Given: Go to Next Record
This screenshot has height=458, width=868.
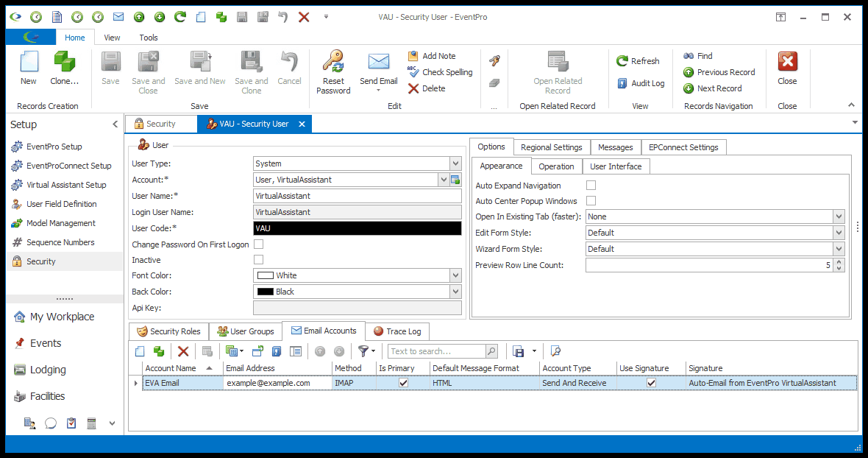Looking at the screenshot, I should 713,88.
